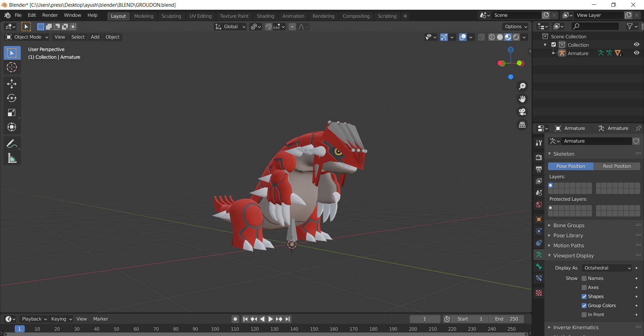
Task: Jump to frame 100 on the timeline
Action: click(x=215, y=329)
